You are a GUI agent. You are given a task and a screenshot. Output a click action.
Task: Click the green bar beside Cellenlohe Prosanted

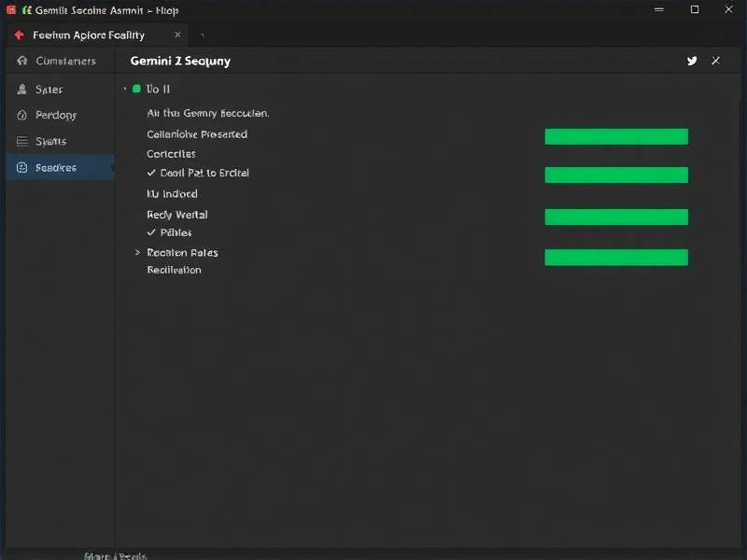click(616, 137)
